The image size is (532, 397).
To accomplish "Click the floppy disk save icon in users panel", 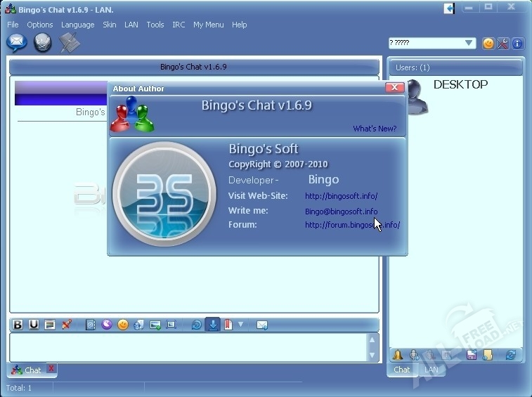I will coord(472,355).
